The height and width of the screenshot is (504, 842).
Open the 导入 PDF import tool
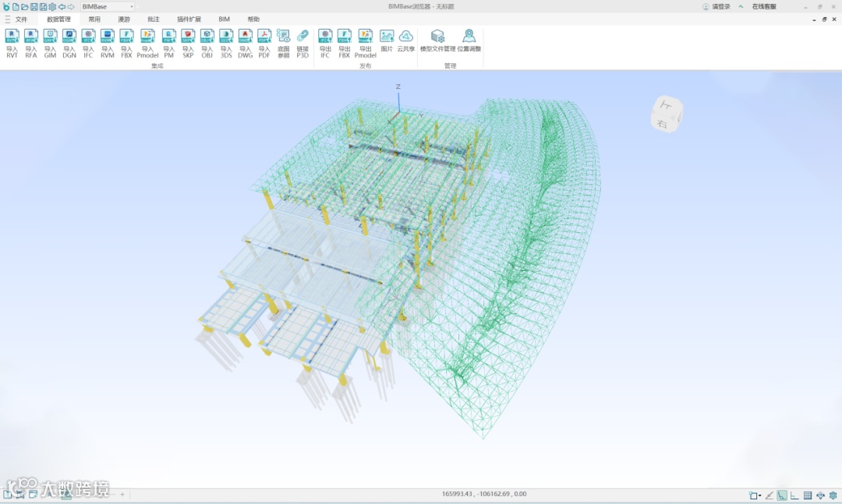(264, 44)
